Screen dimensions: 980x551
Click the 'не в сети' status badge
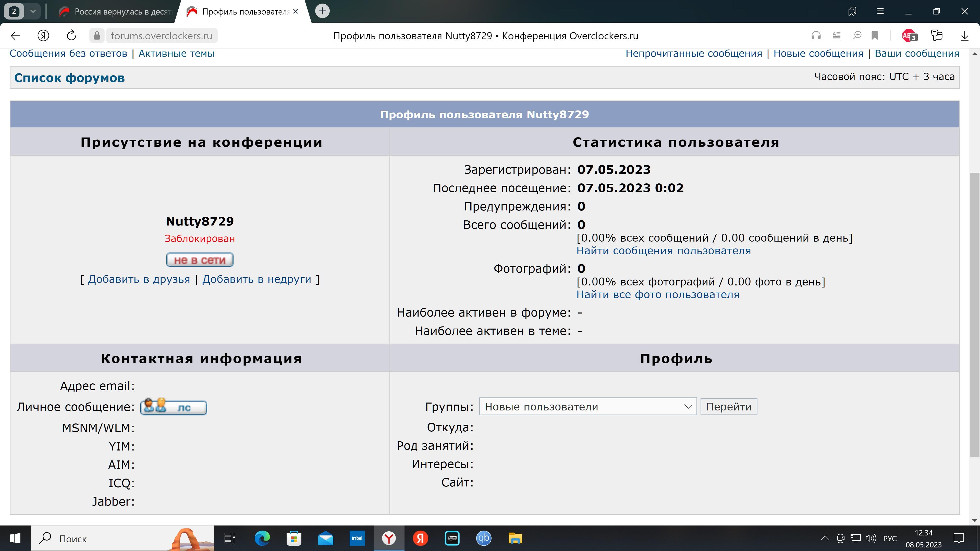[200, 260]
